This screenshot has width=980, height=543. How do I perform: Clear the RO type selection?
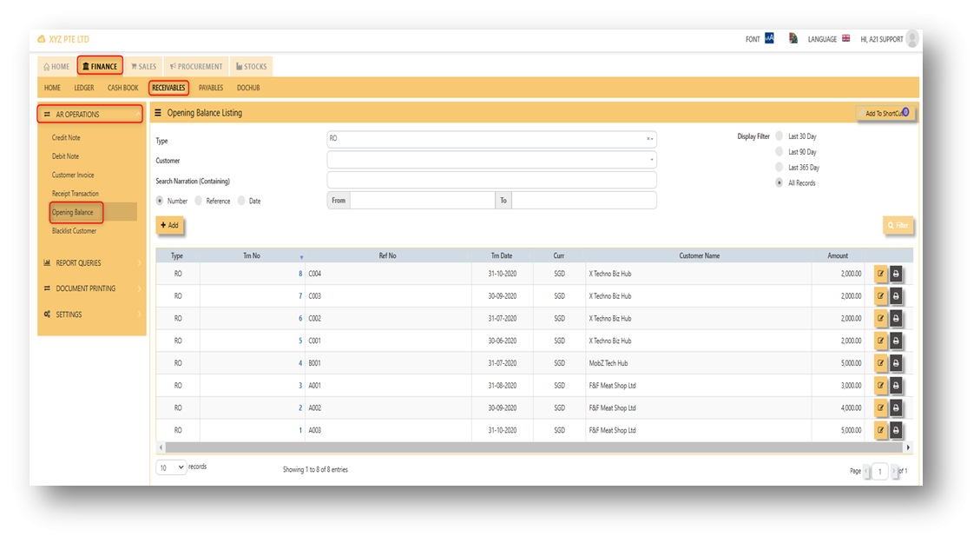pos(648,139)
